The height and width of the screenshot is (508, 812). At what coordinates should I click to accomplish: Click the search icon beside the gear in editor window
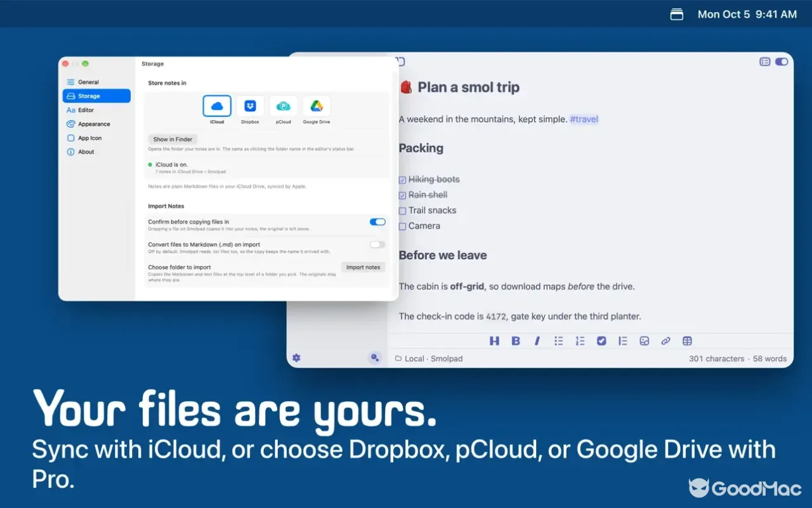click(x=375, y=358)
